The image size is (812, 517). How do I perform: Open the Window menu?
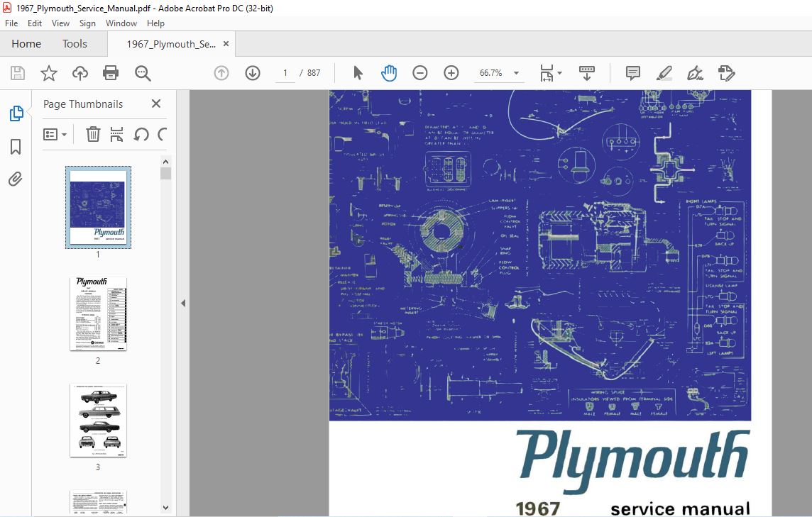click(x=121, y=23)
